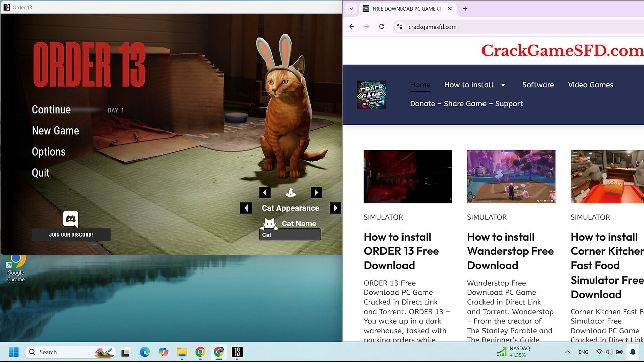The image size is (644, 362).
Task: Select next cat hat accessory arrow
Action: coord(316,192)
